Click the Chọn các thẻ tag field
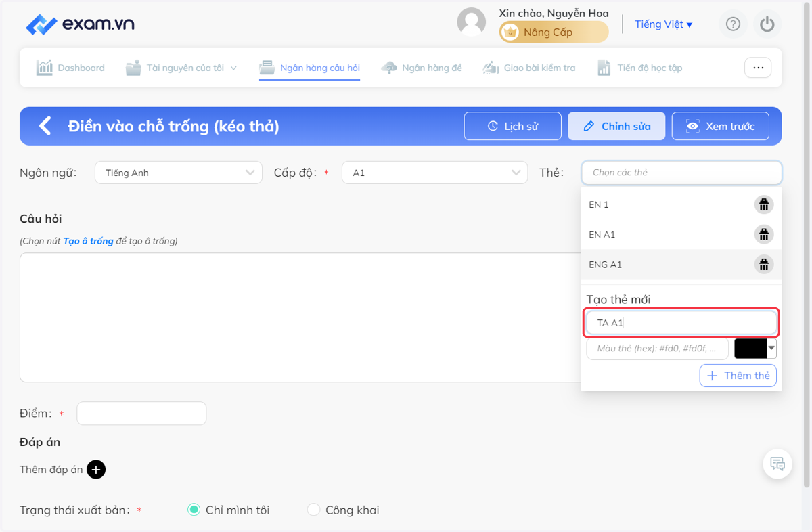Image resolution: width=812 pixels, height=532 pixels. coord(681,173)
